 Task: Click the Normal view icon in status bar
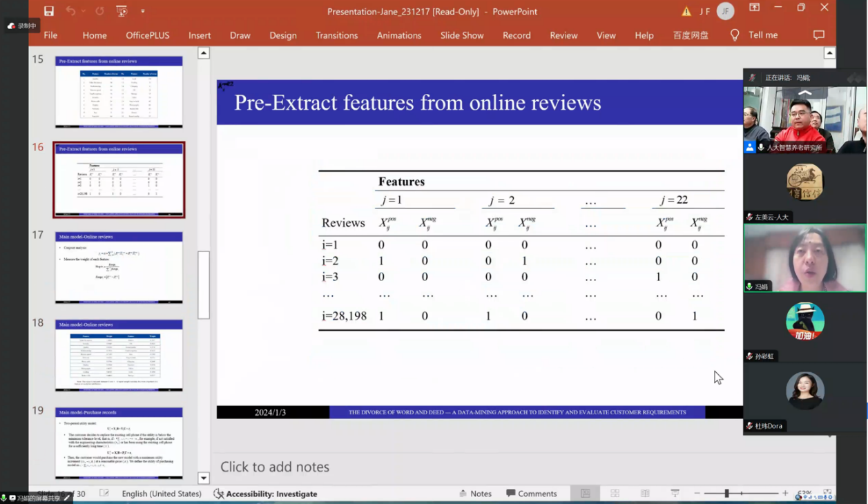tap(585, 494)
